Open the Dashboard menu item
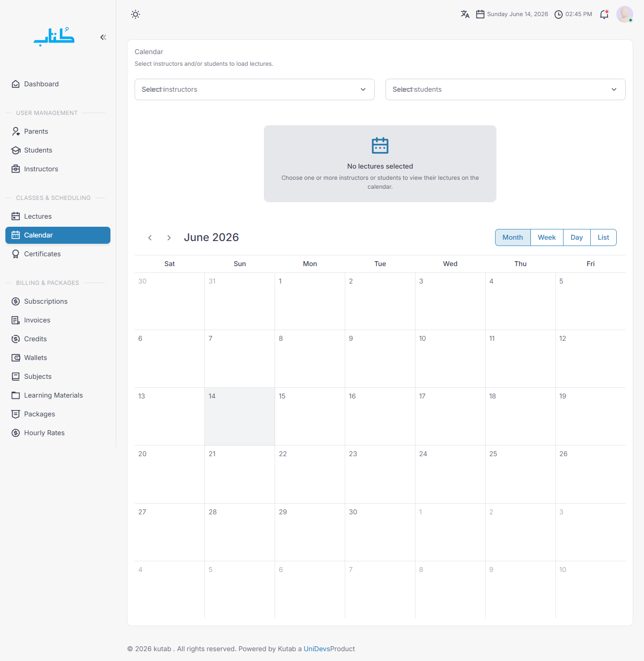Viewport: 644px width, 661px height. click(58, 84)
